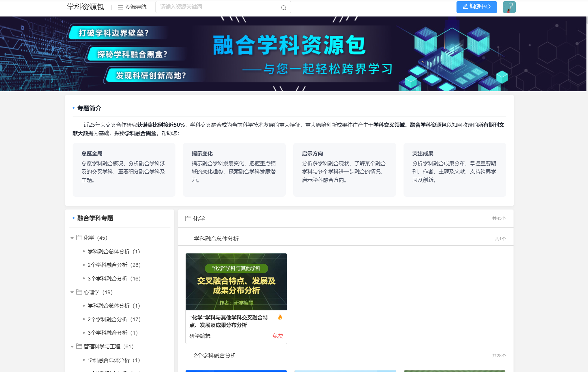This screenshot has width=588, height=372.
Task: Click the 化学 folder icon in tree
Action: coord(79,238)
